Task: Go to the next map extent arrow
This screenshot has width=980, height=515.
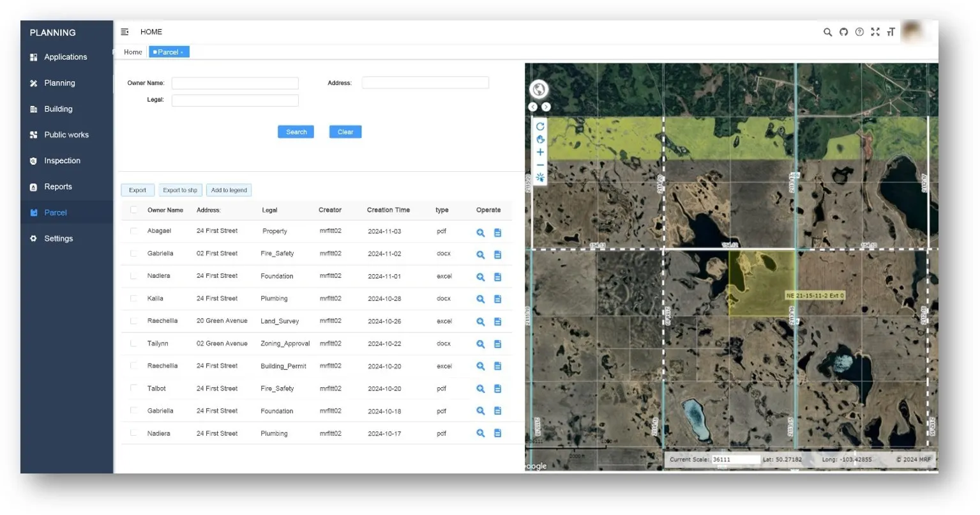Action: pyautogui.click(x=546, y=107)
